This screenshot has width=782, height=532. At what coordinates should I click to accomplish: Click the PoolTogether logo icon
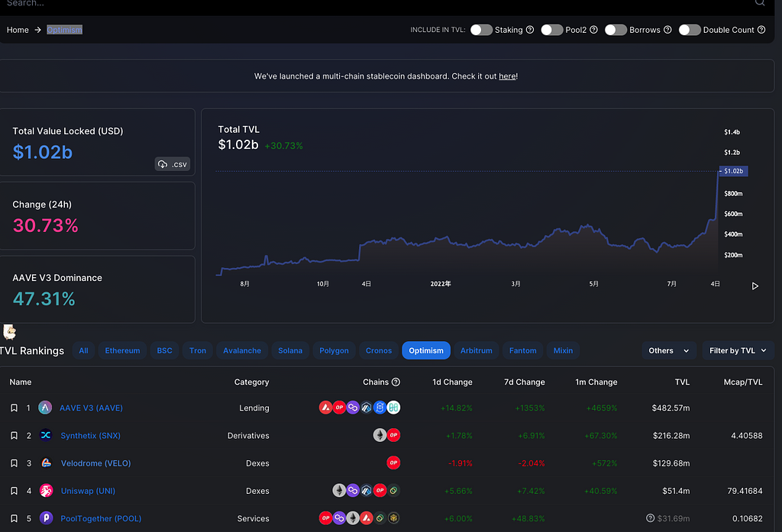click(46, 518)
